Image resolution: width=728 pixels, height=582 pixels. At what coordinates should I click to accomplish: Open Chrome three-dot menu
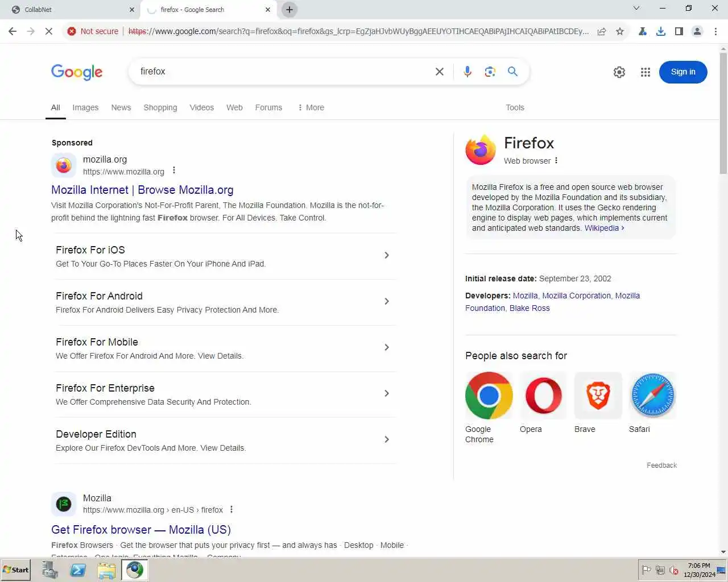(x=716, y=31)
